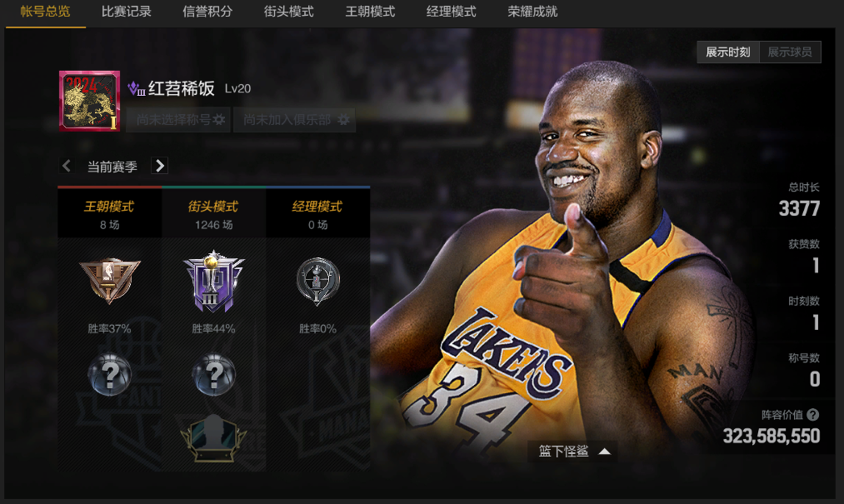
Task: Switch to the 比赛记录 tab
Action: pyautogui.click(x=127, y=12)
